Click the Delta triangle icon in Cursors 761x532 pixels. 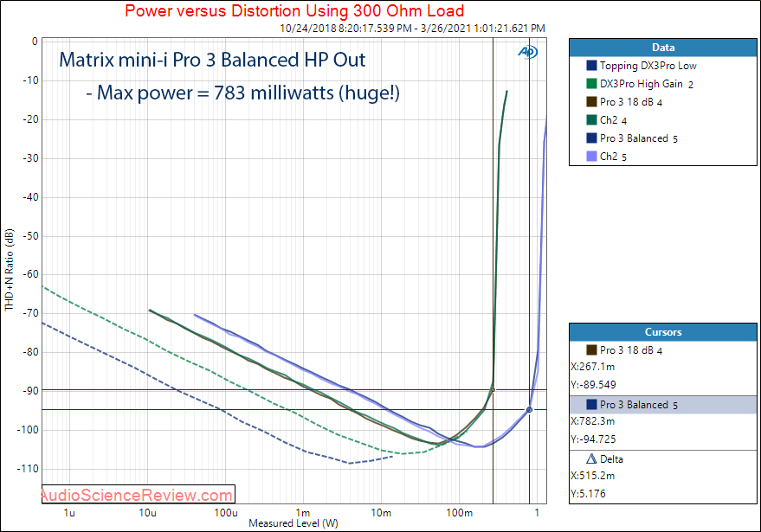click(x=591, y=458)
